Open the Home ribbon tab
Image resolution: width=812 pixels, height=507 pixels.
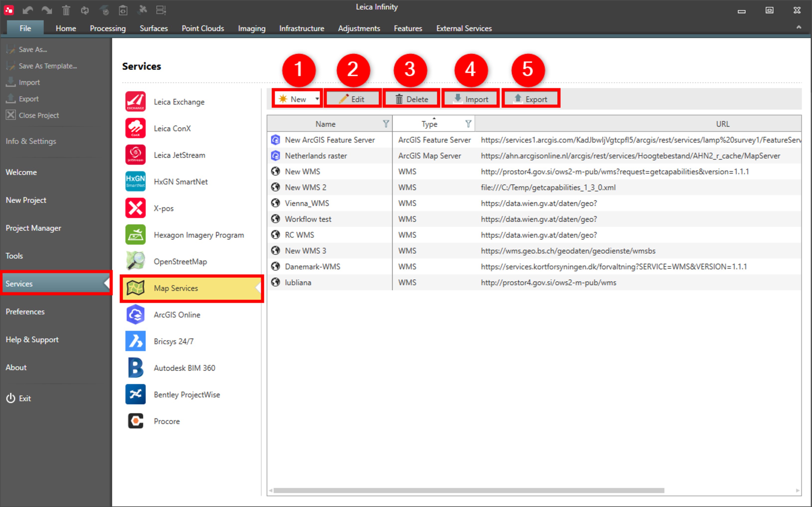point(66,28)
